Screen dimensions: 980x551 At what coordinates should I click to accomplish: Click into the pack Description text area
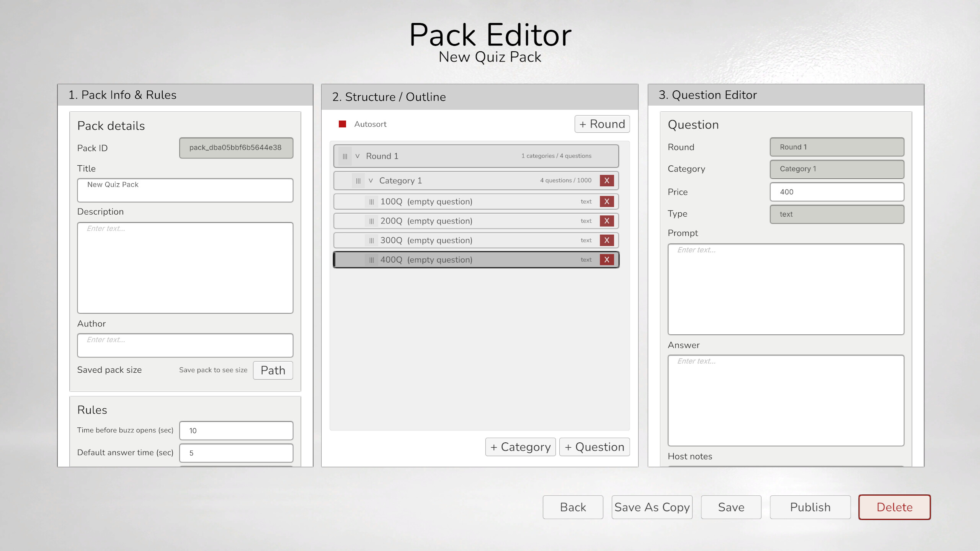click(185, 268)
